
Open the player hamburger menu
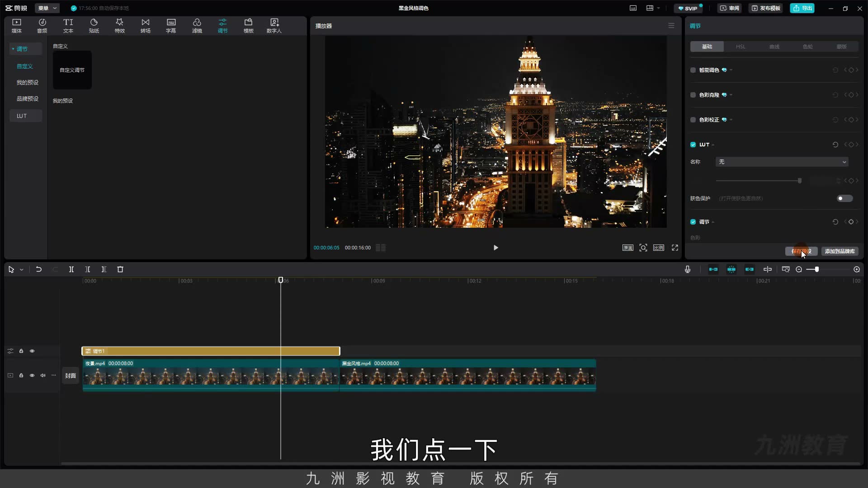point(671,26)
